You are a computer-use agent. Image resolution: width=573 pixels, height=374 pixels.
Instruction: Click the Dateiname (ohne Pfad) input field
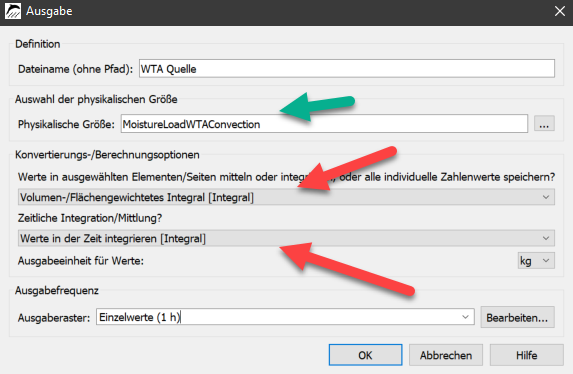pyautogui.click(x=347, y=68)
